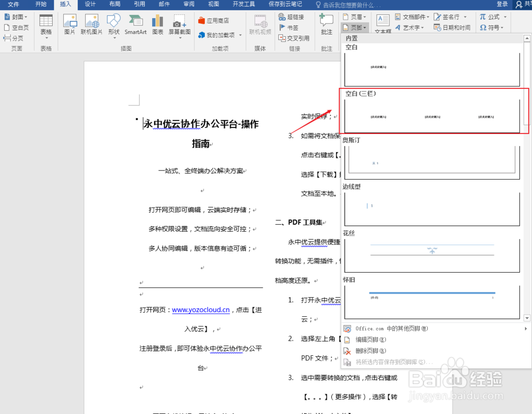Insert a cover page (封面)
Image resolution: width=532 pixels, height=414 pixels.
pos(16,16)
